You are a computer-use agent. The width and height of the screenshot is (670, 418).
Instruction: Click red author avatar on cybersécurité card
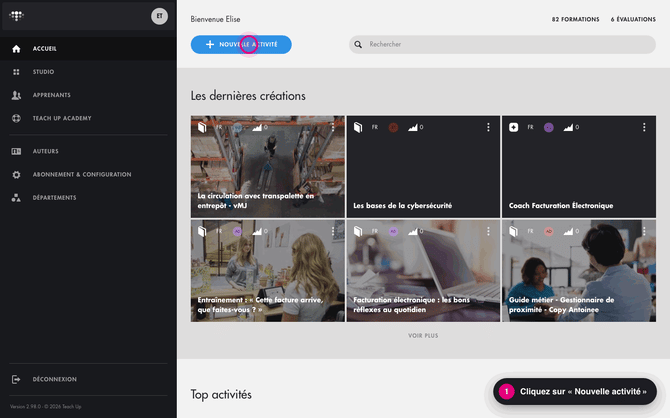click(x=393, y=127)
